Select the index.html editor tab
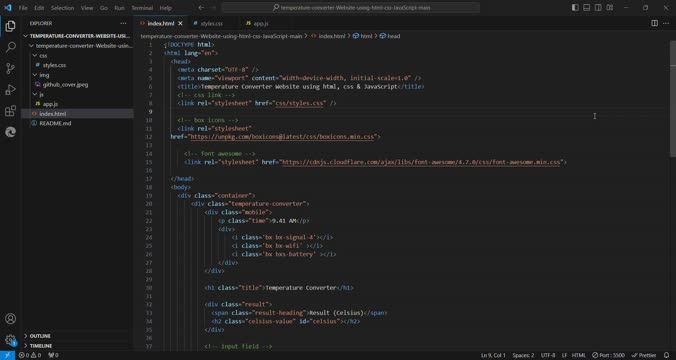This screenshot has height=360, width=676. point(161,23)
